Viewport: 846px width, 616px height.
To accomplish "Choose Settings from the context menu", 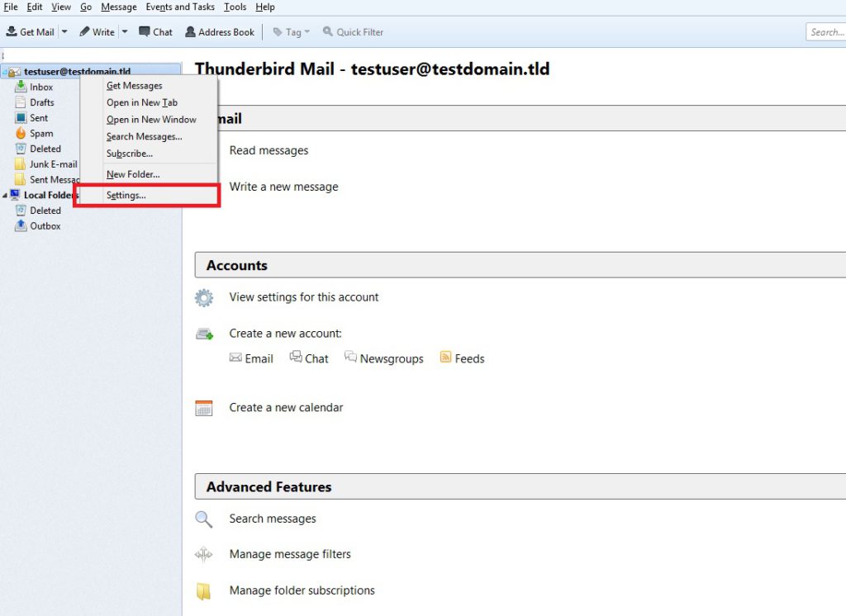I will point(126,195).
